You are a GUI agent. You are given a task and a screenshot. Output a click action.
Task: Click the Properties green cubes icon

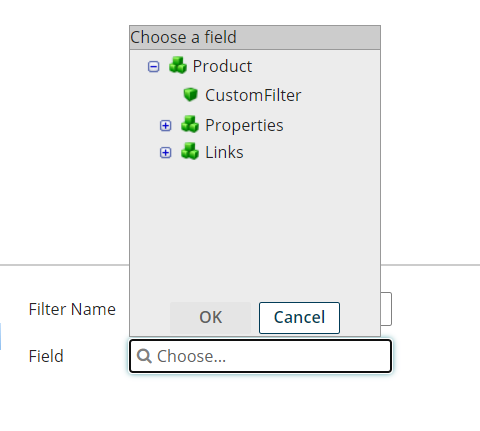(x=190, y=124)
